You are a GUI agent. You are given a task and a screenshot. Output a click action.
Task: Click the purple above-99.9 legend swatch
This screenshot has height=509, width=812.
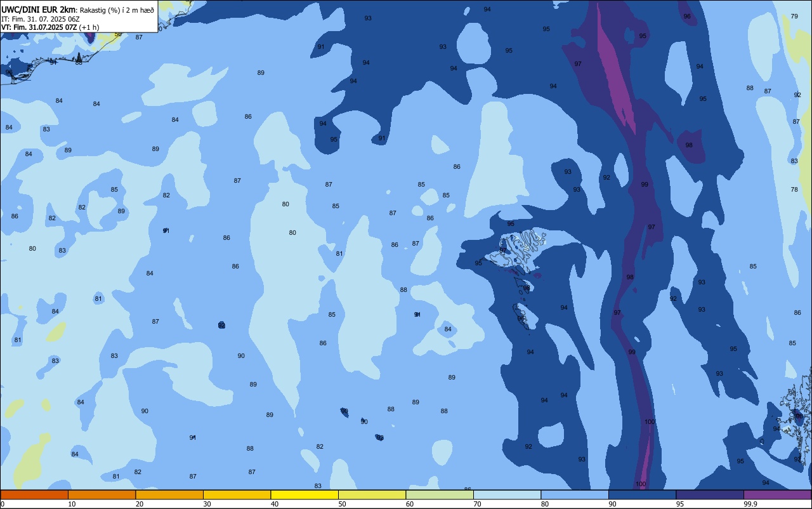[778, 494]
